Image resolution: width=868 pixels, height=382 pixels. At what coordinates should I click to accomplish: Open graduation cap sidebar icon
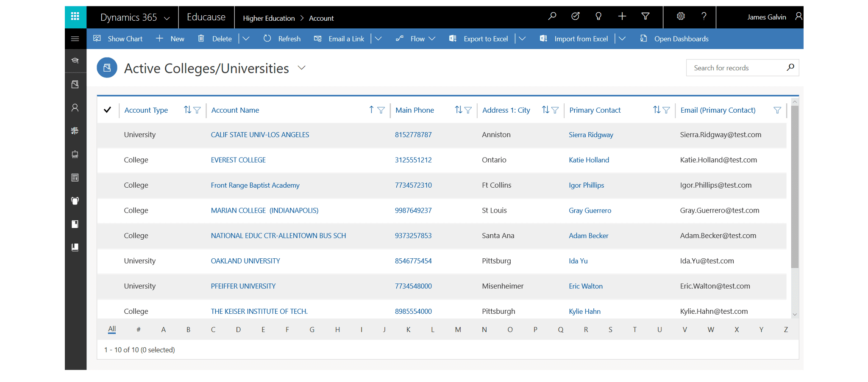[75, 61]
